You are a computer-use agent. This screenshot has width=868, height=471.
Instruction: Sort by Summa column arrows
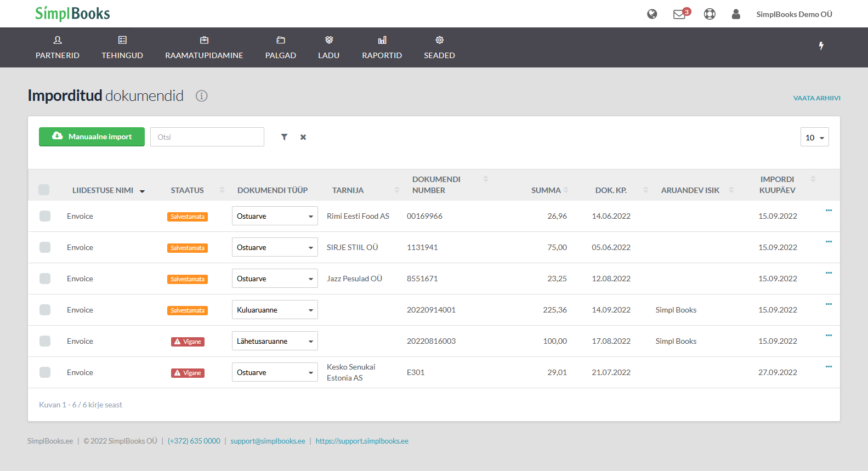[566, 190]
